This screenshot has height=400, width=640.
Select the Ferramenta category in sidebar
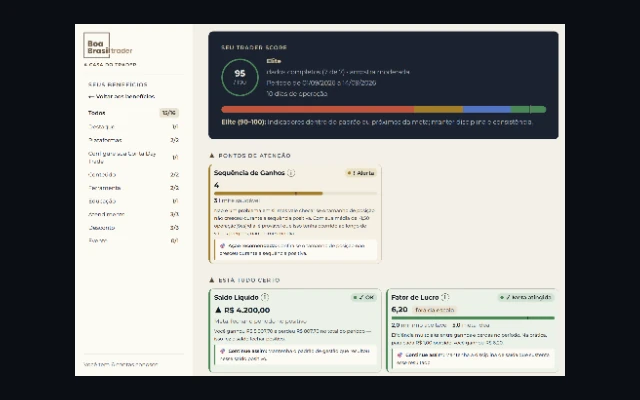(x=133, y=188)
